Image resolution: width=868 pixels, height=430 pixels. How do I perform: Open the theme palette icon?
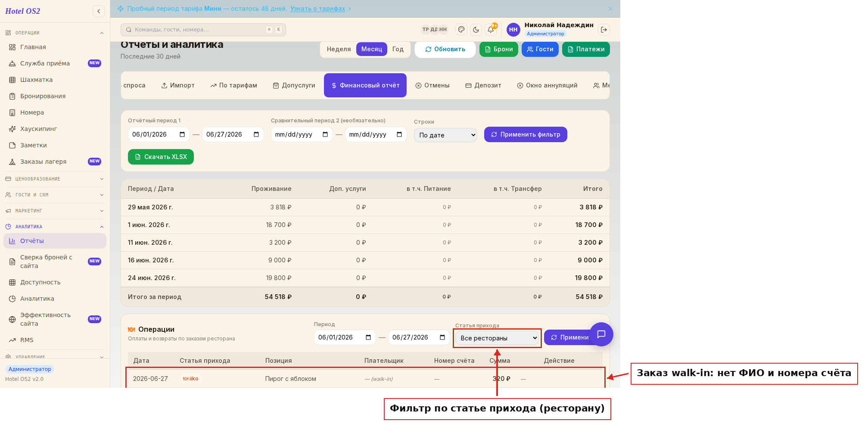point(461,30)
